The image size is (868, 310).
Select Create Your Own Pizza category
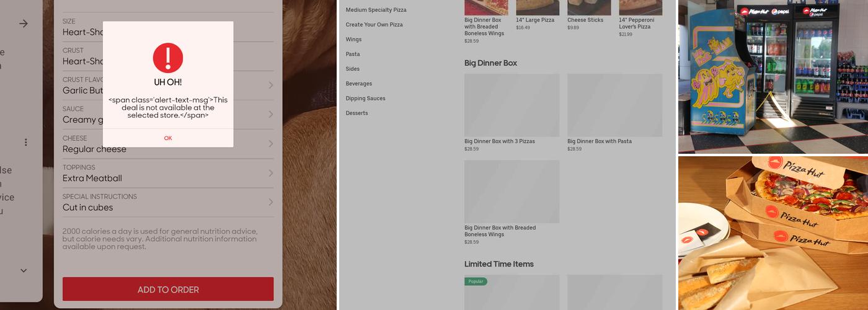pyautogui.click(x=374, y=25)
